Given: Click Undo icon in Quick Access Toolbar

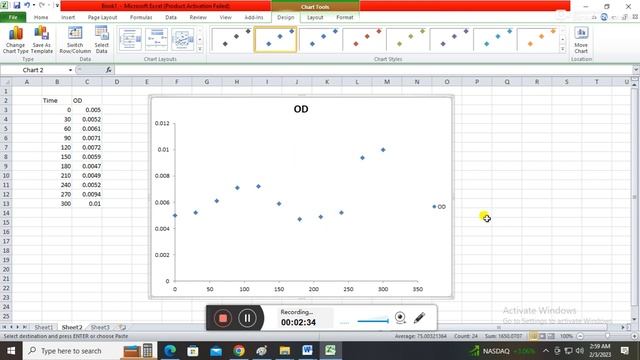Looking at the screenshot, I should [x=27, y=5].
